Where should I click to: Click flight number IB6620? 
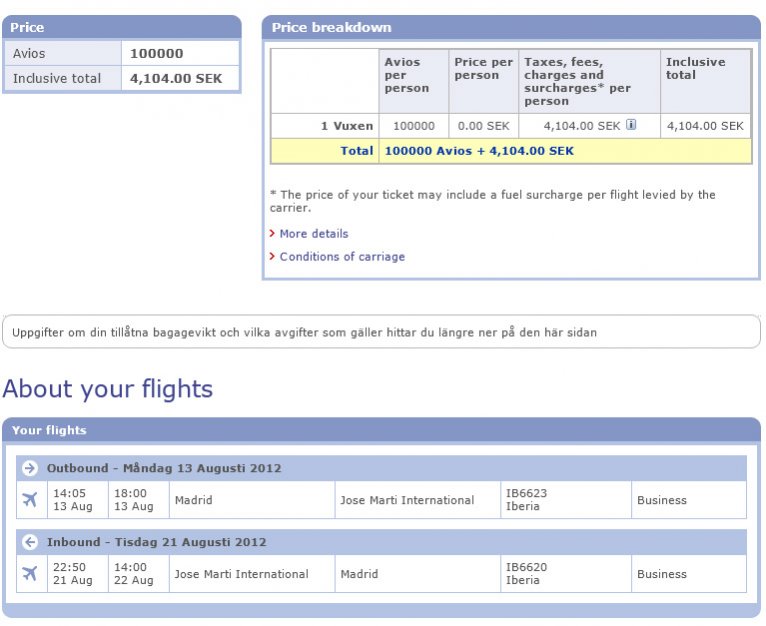coord(527,567)
